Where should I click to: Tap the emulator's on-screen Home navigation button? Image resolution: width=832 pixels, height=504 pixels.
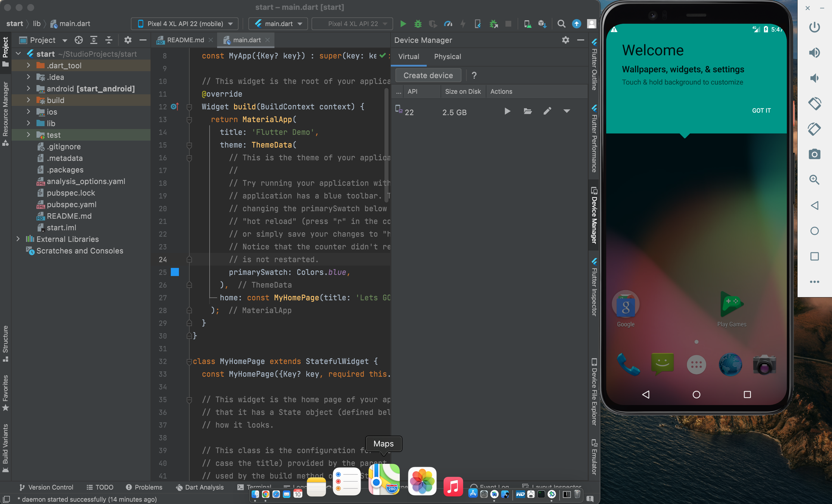pos(696,394)
